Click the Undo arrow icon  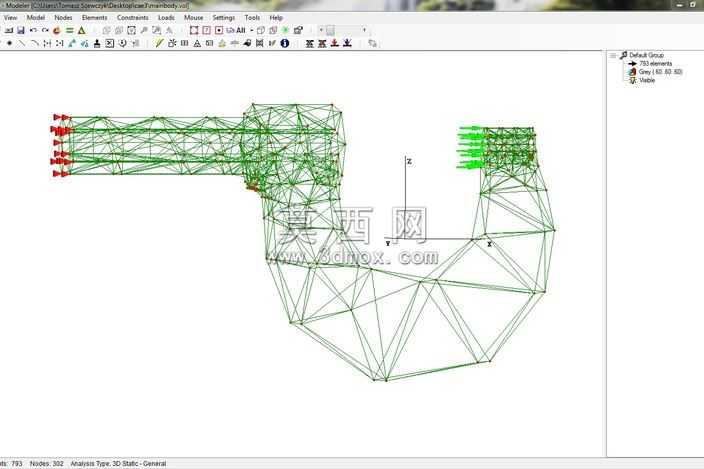[x=33, y=31]
